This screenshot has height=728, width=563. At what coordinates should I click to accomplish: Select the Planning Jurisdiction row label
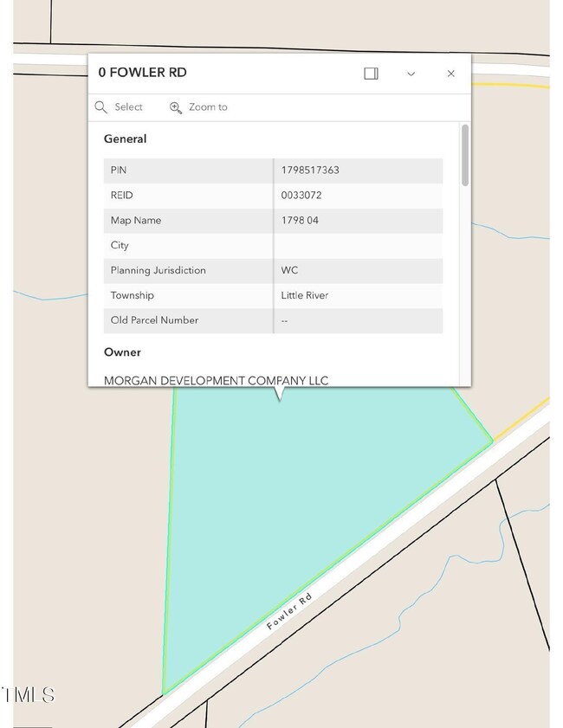pyautogui.click(x=158, y=271)
